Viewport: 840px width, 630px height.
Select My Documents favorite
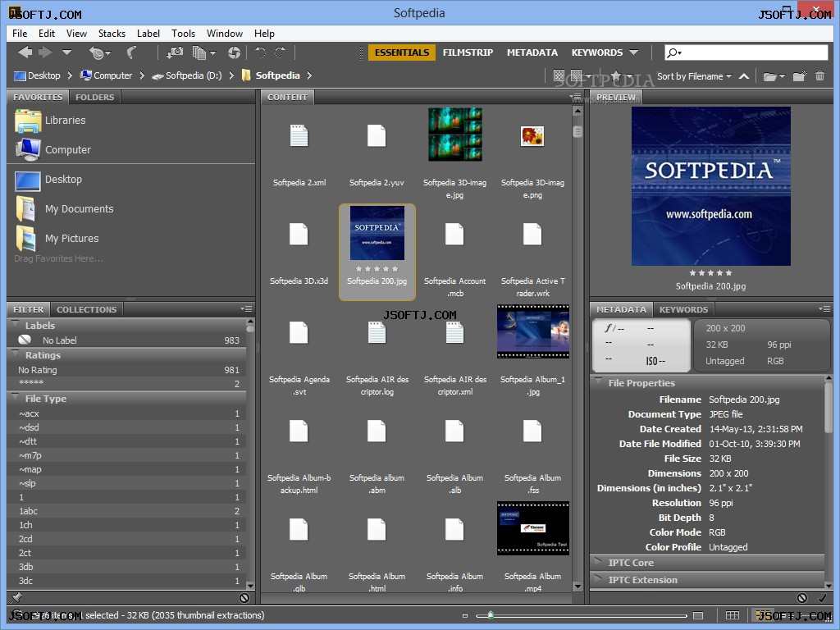click(65, 209)
